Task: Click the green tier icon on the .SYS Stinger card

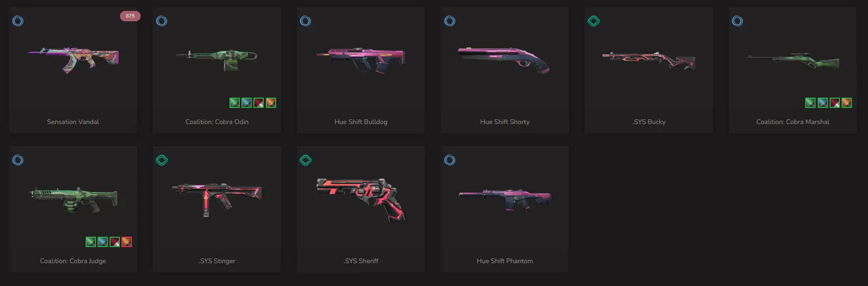Action: (161, 160)
